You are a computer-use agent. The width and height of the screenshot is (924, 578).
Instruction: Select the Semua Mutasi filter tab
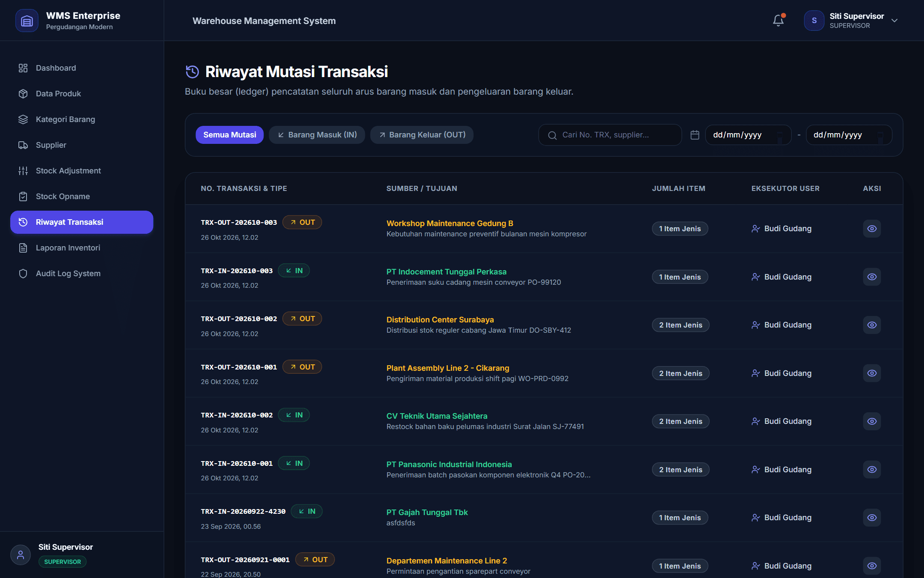pos(230,135)
